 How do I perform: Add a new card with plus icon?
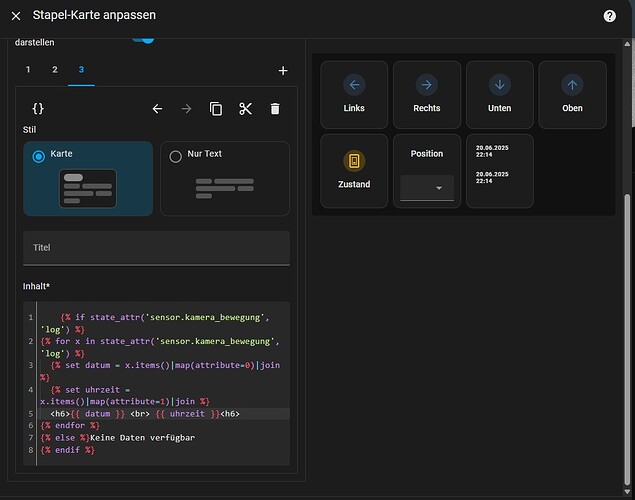[x=283, y=71]
